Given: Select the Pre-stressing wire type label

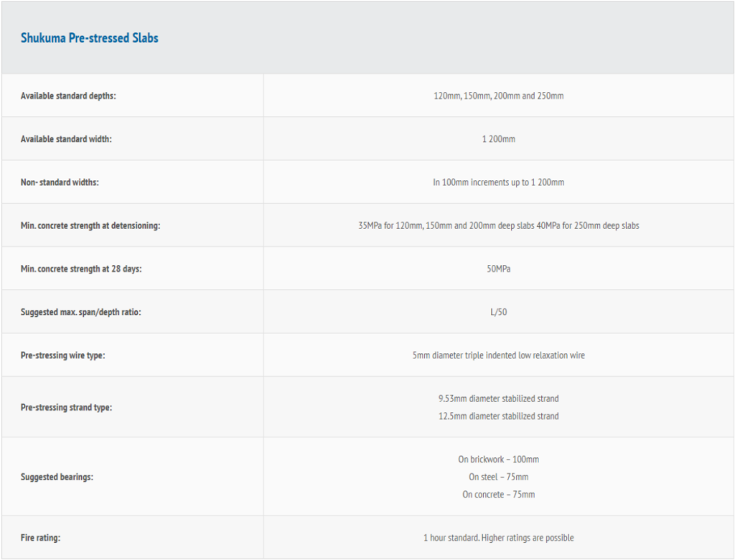Looking at the screenshot, I should (62, 355).
